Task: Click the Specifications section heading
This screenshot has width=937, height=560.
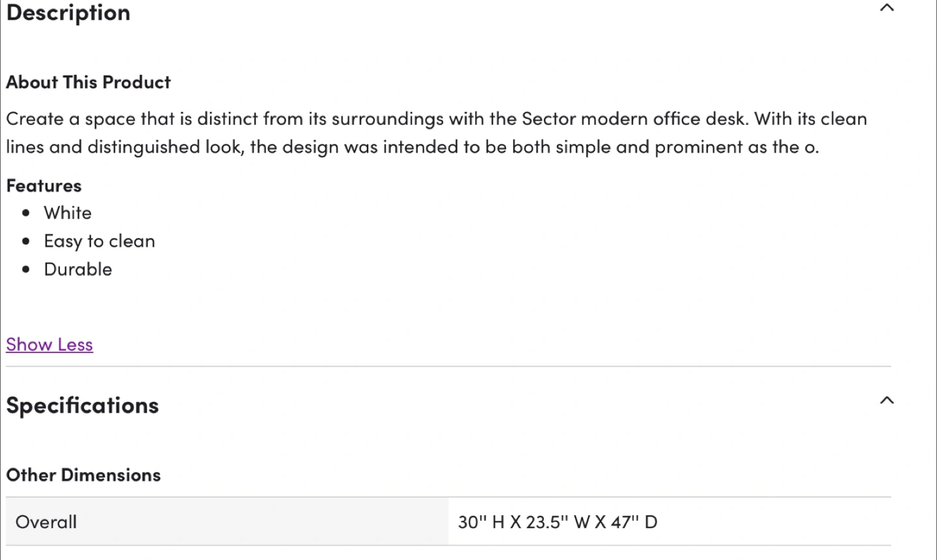Action: pos(83,405)
